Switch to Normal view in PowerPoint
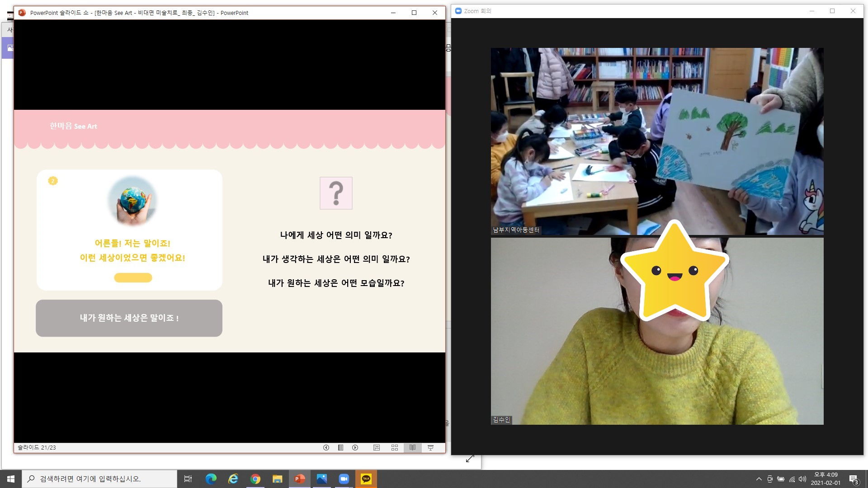The image size is (868, 488). pos(377,447)
